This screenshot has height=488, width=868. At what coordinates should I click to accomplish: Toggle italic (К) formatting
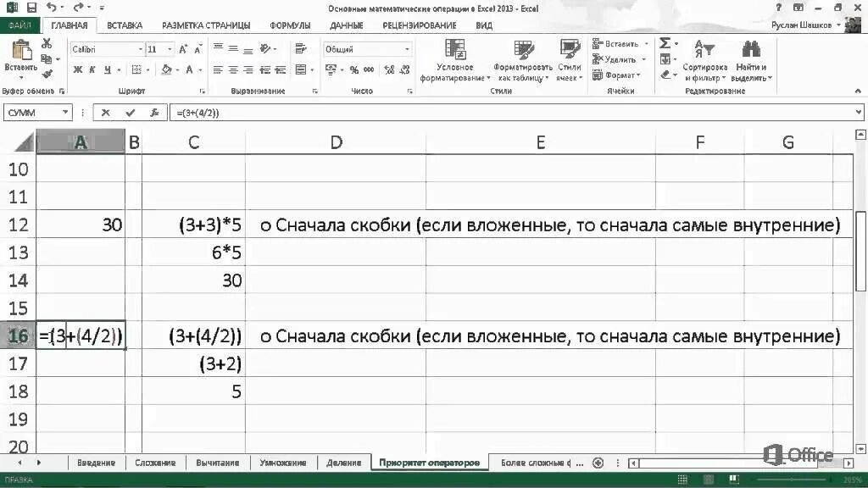(92, 69)
